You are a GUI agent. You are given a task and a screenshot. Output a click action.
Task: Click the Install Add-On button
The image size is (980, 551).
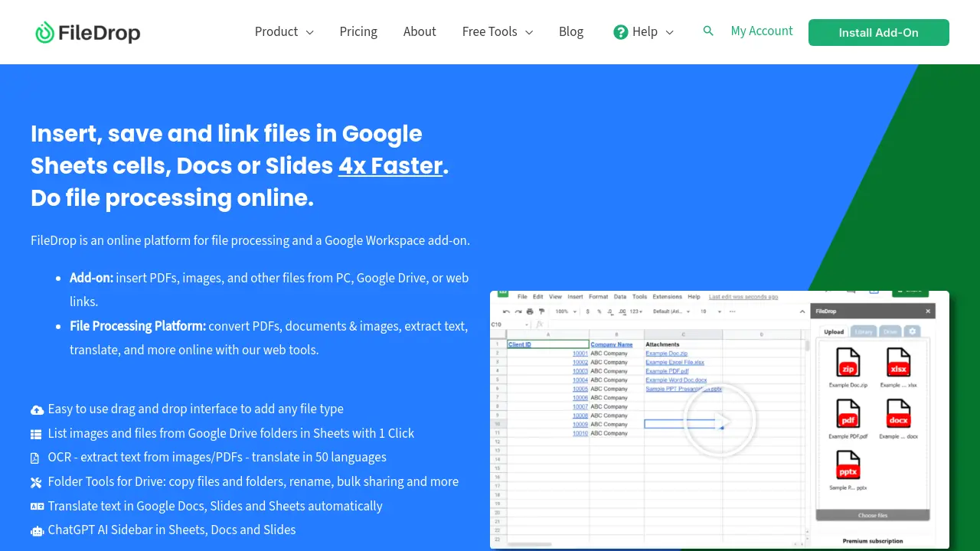pos(879,32)
